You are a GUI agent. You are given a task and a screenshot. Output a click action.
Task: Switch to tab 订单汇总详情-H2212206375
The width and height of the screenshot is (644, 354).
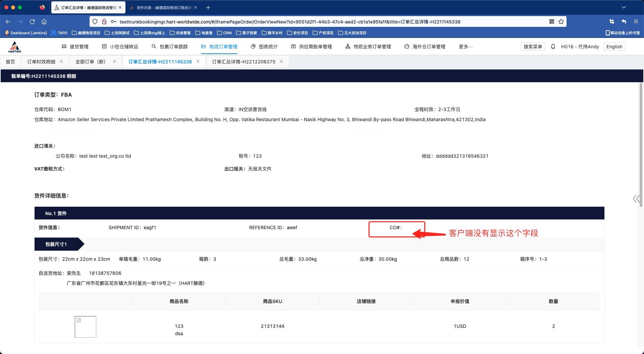click(244, 62)
